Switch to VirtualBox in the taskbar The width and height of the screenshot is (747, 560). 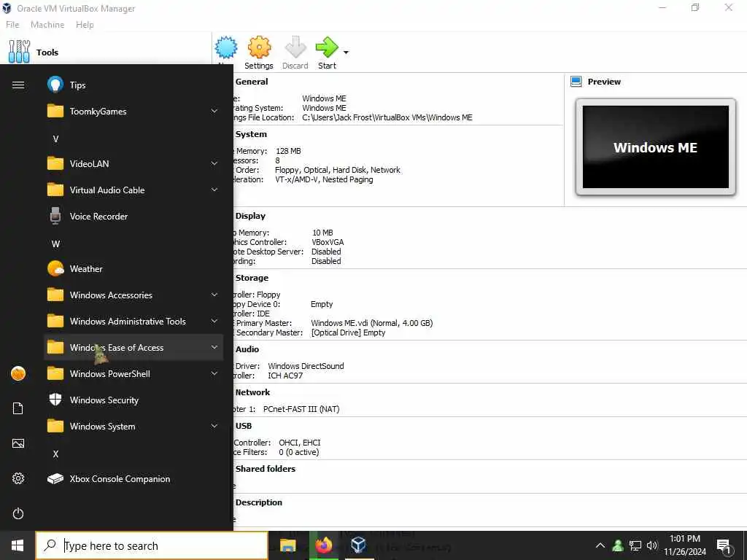point(359,545)
